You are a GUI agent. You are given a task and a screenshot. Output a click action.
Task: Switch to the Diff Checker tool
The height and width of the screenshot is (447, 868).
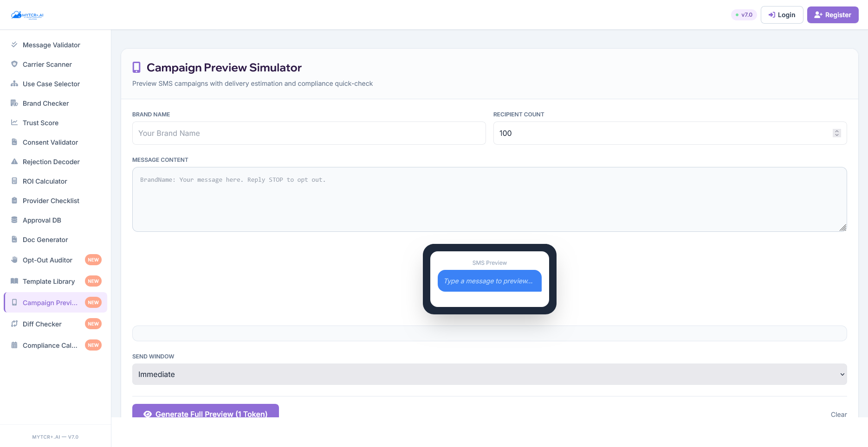tap(42, 324)
